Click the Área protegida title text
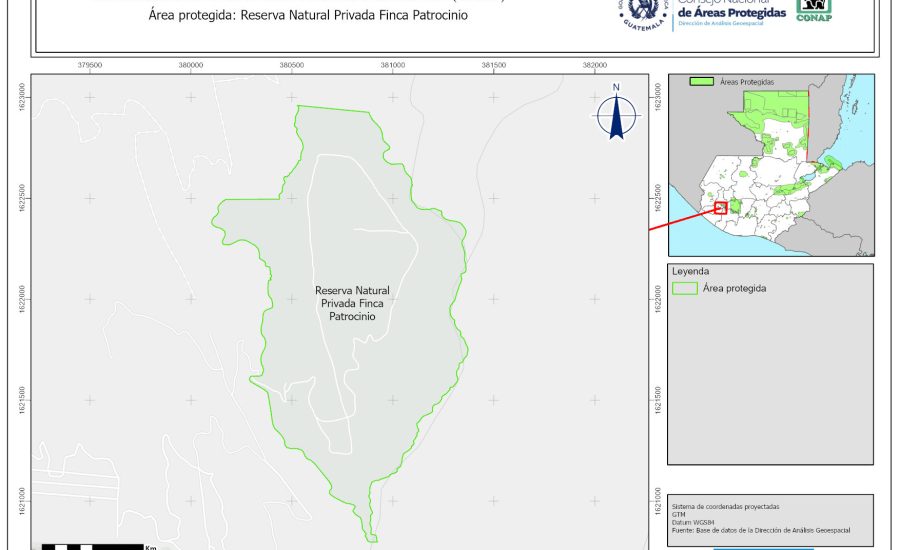 tap(307, 16)
